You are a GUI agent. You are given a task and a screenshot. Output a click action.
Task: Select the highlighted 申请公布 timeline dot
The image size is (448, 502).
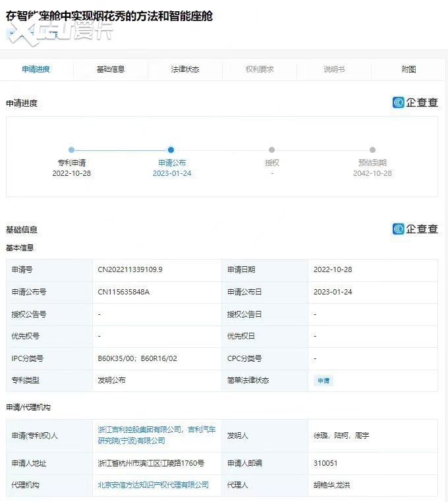171,150
